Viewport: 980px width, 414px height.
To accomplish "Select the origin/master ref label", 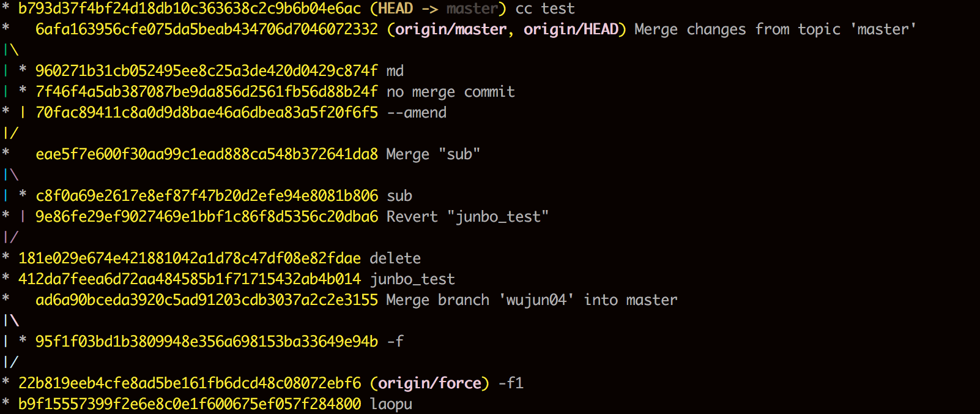I will (451, 29).
